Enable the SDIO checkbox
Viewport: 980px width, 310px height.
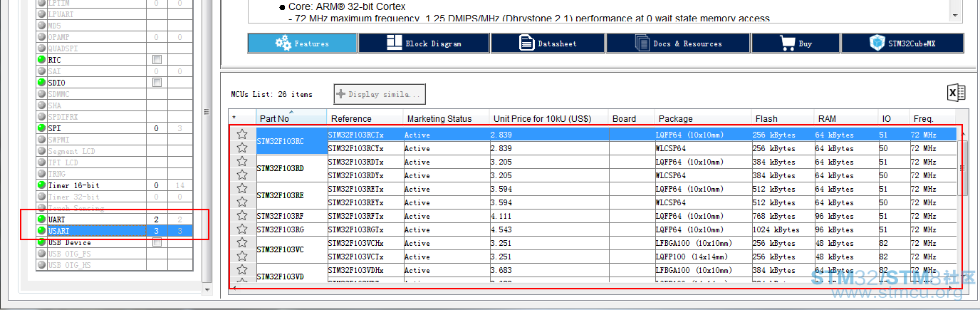(x=157, y=83)
